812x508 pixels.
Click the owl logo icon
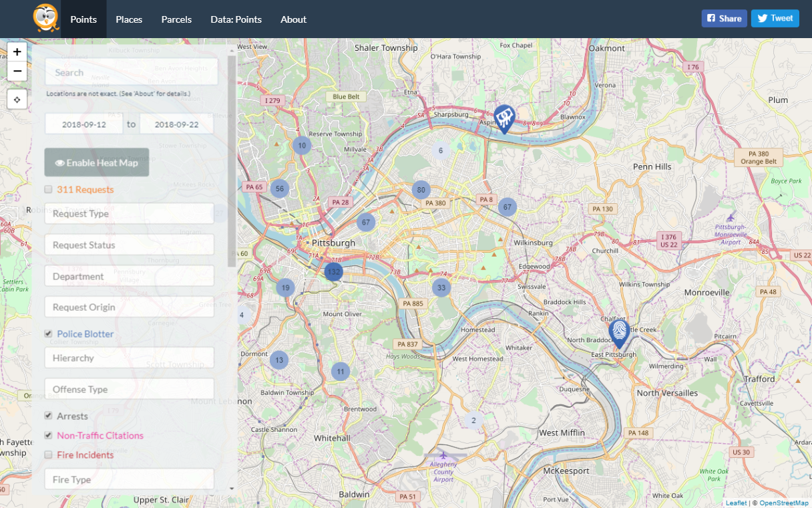(x=45, y=18)
